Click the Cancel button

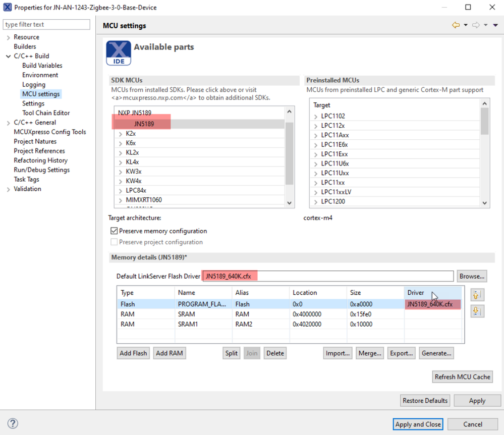coord(473,424)
